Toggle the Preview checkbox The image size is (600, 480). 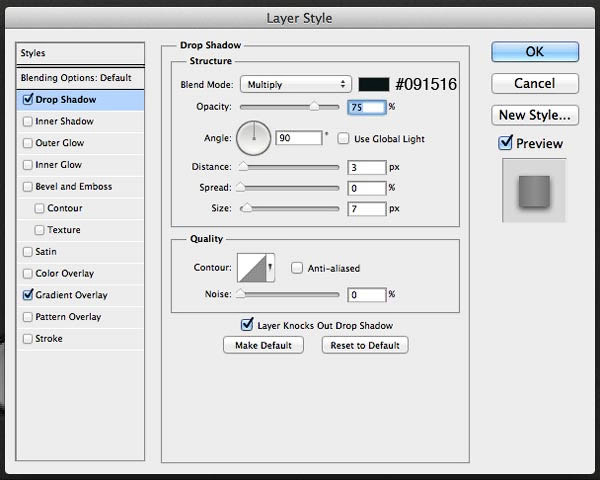coord(505,143)
